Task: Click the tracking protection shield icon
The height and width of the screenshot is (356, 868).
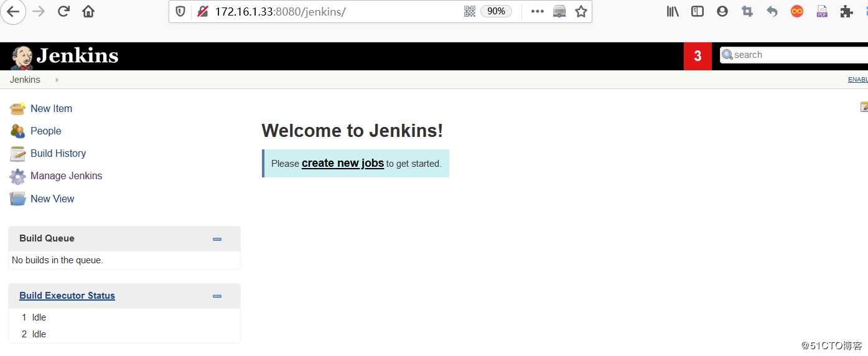Action: [180, 11]
